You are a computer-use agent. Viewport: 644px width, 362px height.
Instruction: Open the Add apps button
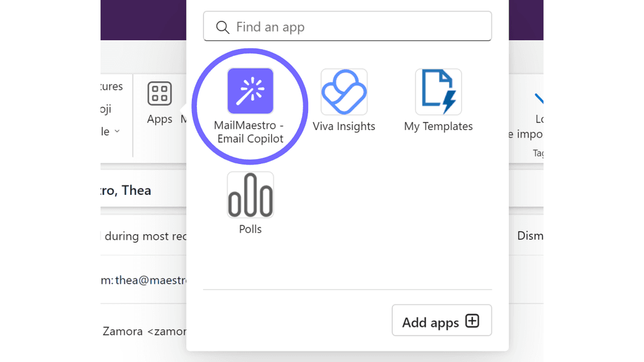point(441,320)
